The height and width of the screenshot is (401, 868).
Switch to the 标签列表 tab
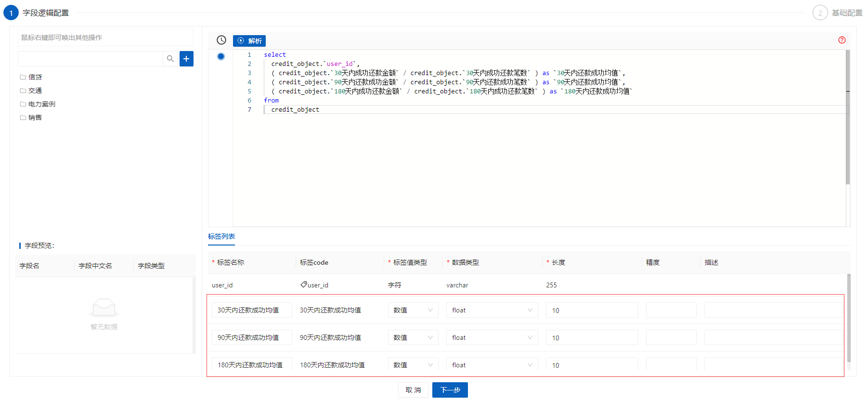[x=221, y=236]
